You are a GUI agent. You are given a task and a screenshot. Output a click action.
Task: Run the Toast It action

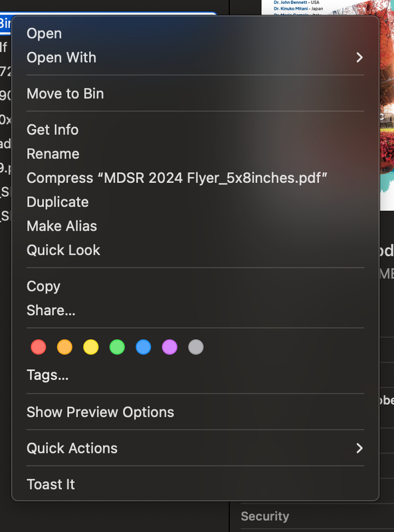50,484
